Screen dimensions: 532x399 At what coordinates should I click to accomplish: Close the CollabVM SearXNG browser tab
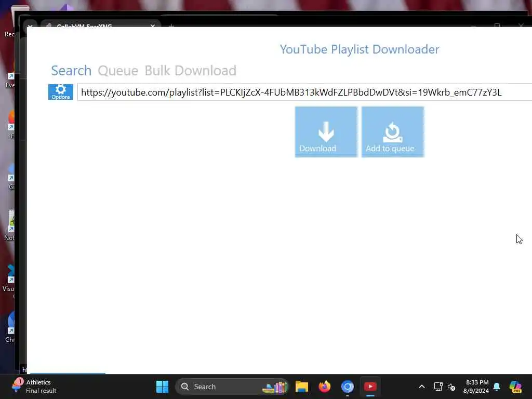click(x=153, y=26)
